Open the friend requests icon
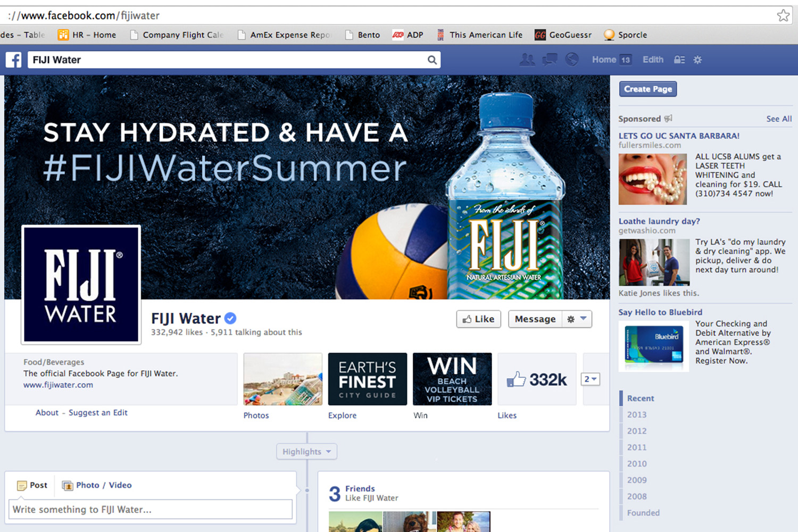 pyautogui.click(x=527, y=60)
